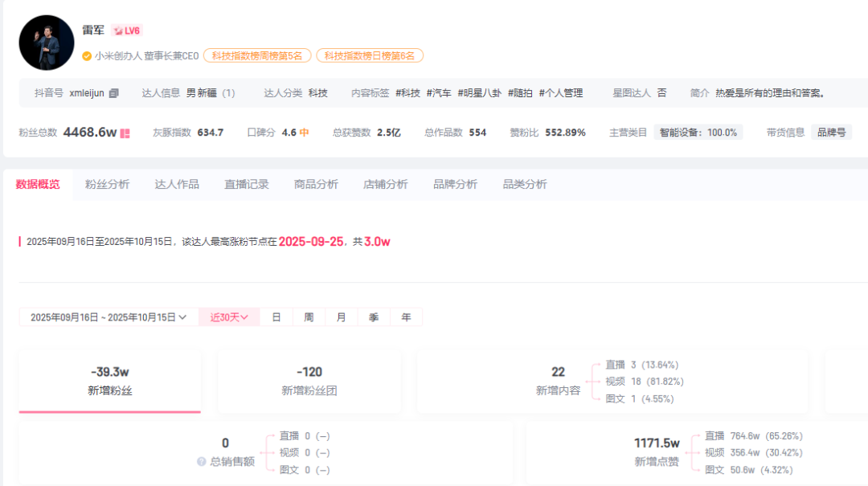
Task: Click the pink chart icon next to 4468.6w
Action: (x=125, y=133)
